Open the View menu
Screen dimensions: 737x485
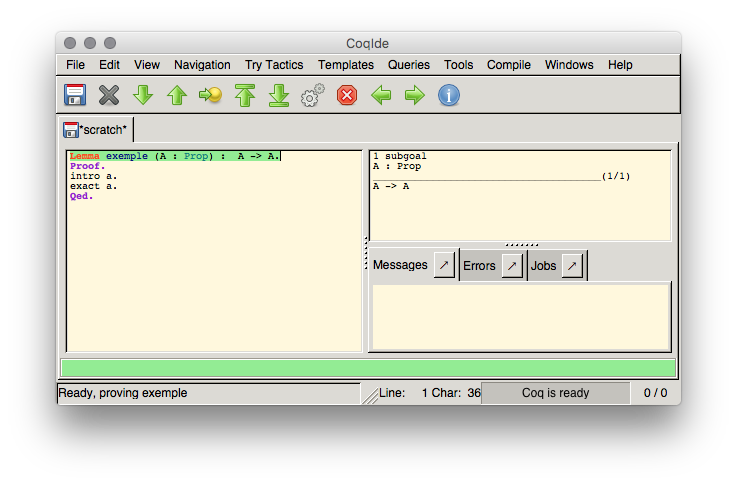147,65
